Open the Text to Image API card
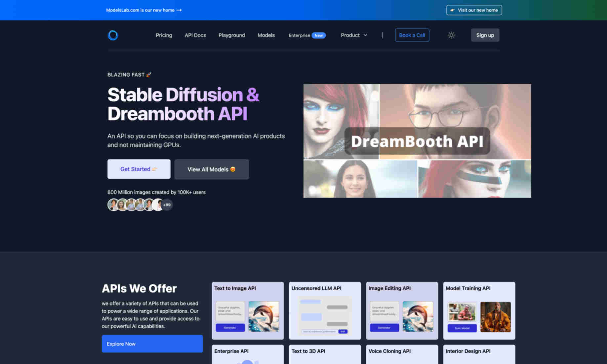The width and height of the screenshot is (607, 364). coord(248,310)
